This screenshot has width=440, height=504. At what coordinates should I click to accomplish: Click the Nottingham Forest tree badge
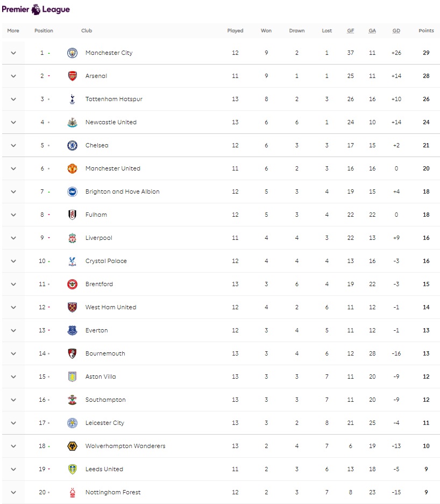(x=72, y=492)
